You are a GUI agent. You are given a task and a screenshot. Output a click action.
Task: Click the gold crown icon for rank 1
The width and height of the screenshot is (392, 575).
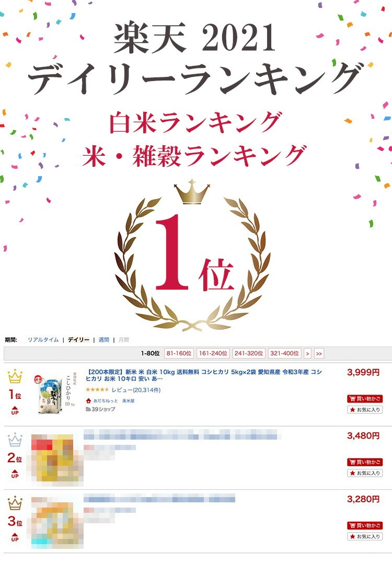coord(15,376)
